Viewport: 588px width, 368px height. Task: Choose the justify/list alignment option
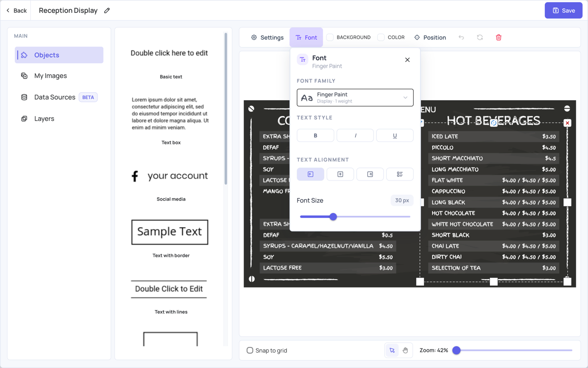coord(400,174)
